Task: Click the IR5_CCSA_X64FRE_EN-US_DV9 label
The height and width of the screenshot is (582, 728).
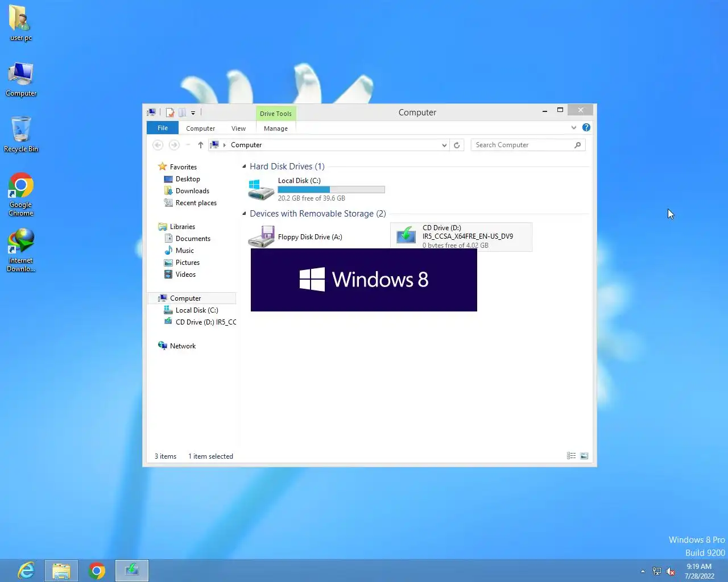Action: click(468, 236)
